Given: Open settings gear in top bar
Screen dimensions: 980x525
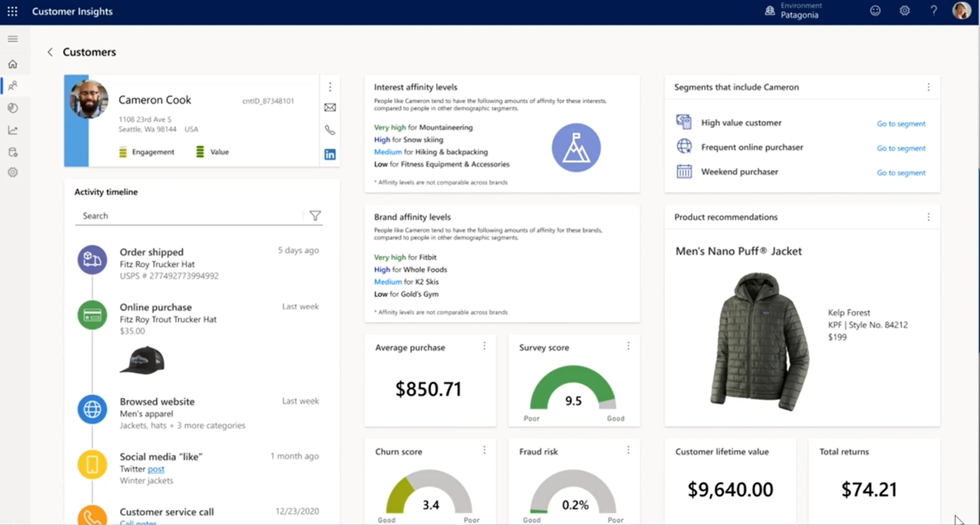Looking at the screenshot, I should (x=905, y=11).
